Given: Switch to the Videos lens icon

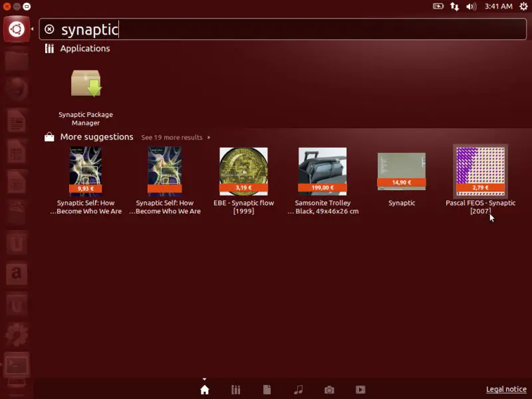Looking at the screenshot, I should [360, 390].
